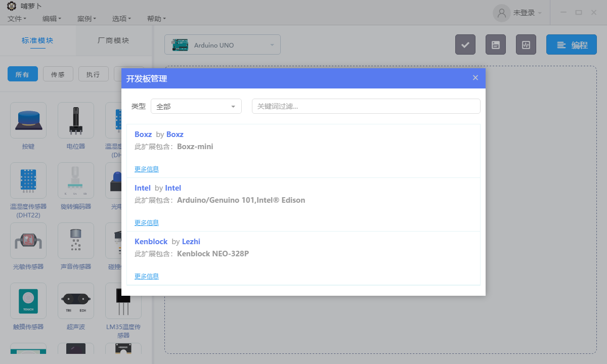
Task: Pick the 声音传感器 sound sensor module
Action: point(76,241)
